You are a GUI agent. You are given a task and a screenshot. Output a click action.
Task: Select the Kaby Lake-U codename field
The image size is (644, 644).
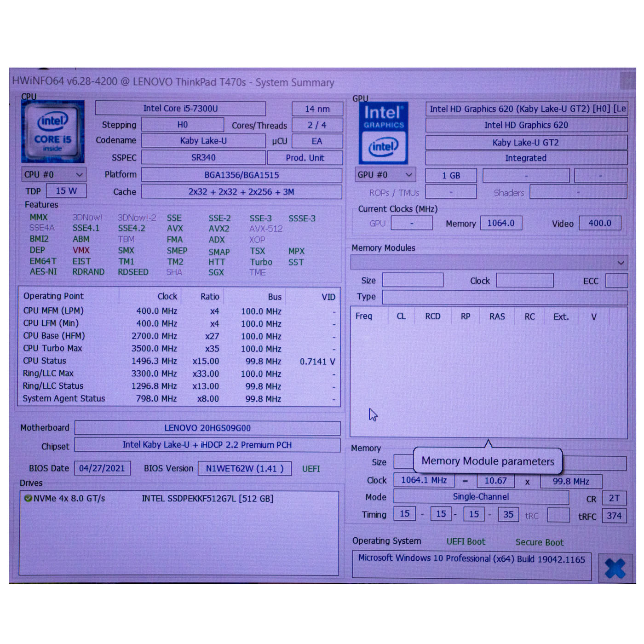203,141
